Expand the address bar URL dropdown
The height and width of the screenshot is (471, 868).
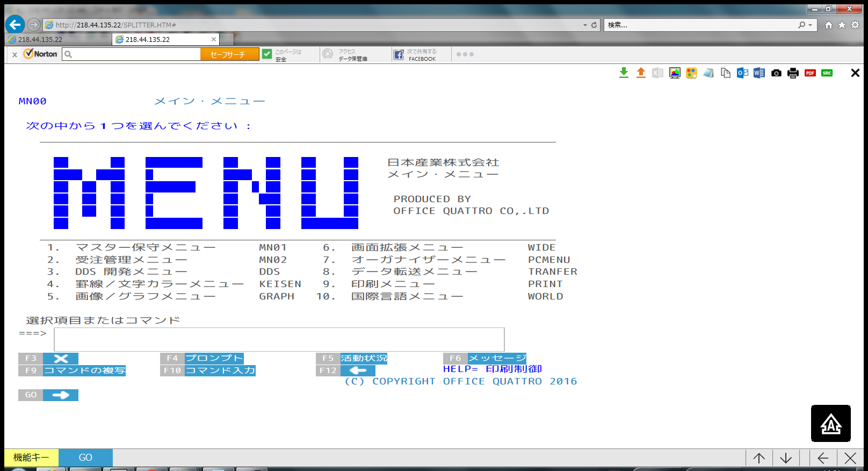pos(585,25)
